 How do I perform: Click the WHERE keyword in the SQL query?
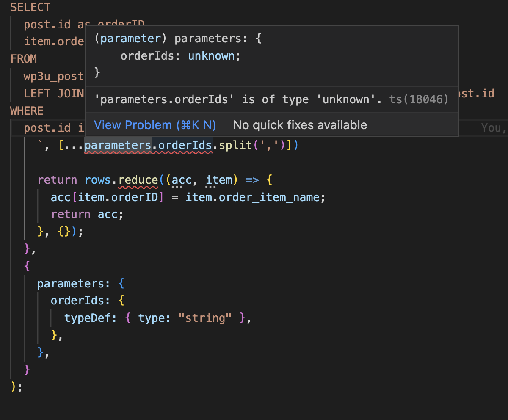pyautogui.click(x=26, y=111)
